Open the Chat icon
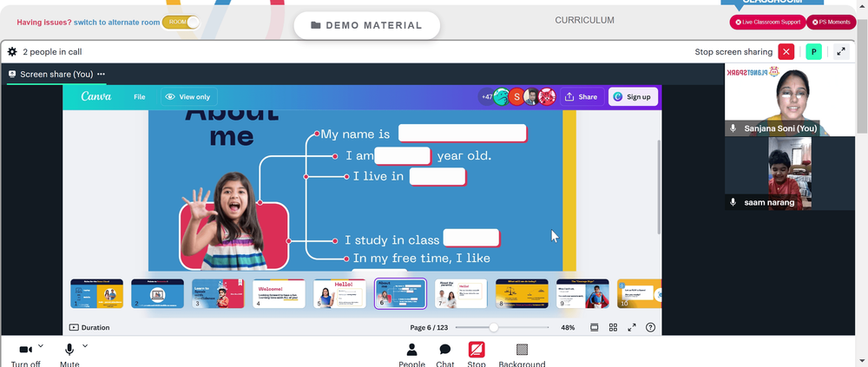The height and width of the screenshot is (367, 868). coord(445,350)
